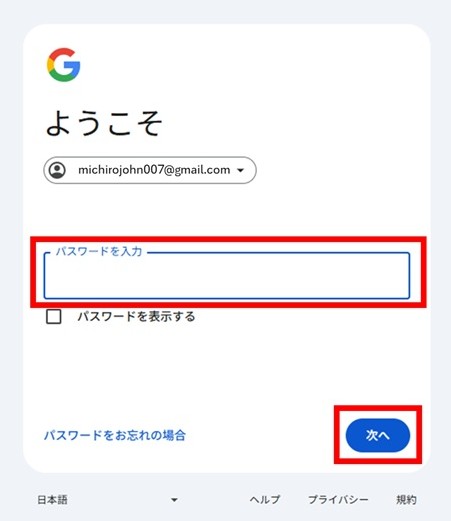Focus the パスワードを入力 password field

227,276
